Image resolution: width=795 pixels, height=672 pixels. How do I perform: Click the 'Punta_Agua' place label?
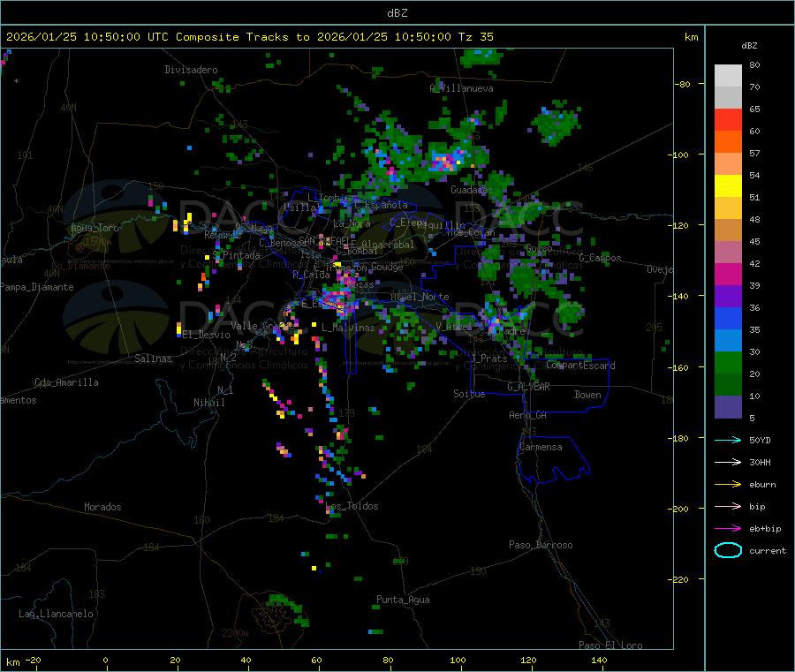(x=403, y=600)
